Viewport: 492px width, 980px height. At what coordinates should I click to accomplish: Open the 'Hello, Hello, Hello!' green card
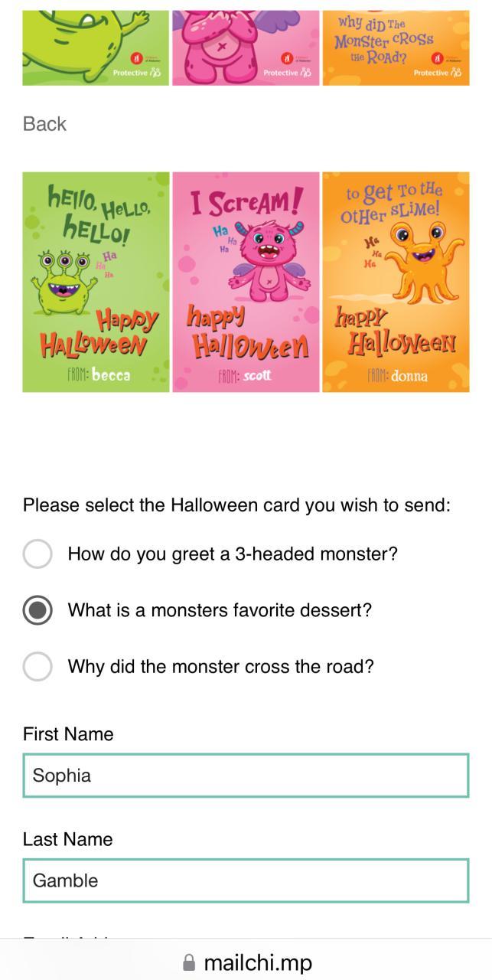click(96, 282)
